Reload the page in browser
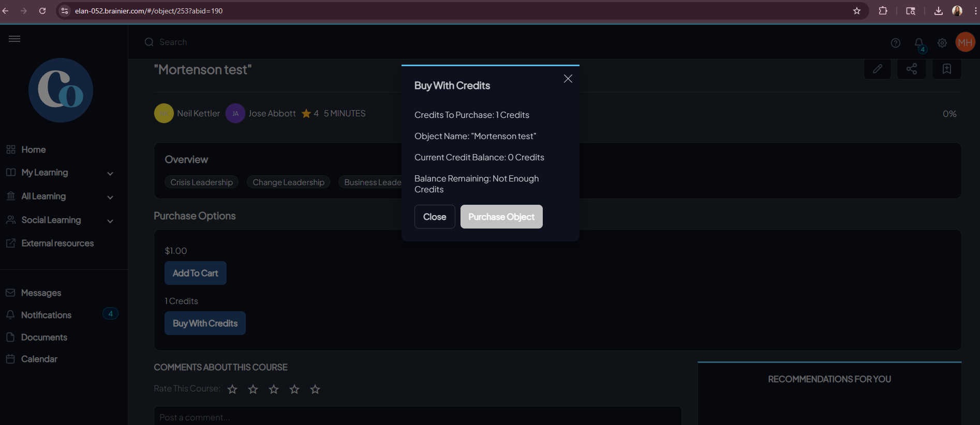Viewport: 980px width, 425px height. tap(42, 11)
